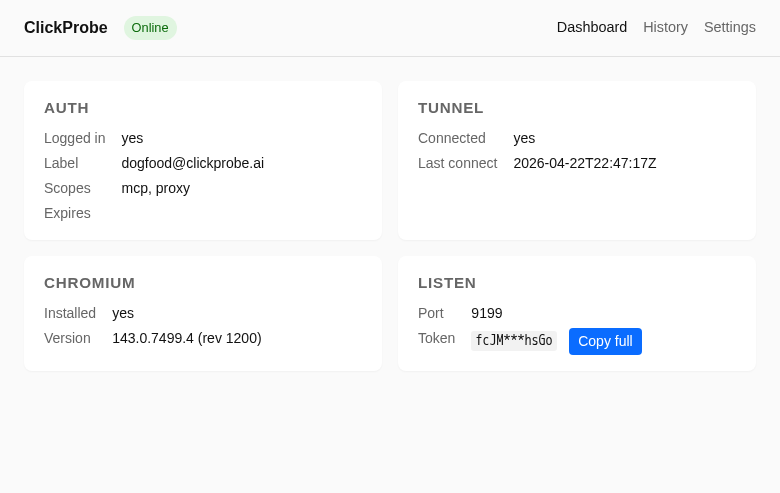Screen dimensions: 780x493
Task: Click the ClickProbe logo title
Action: click(66, 27)
